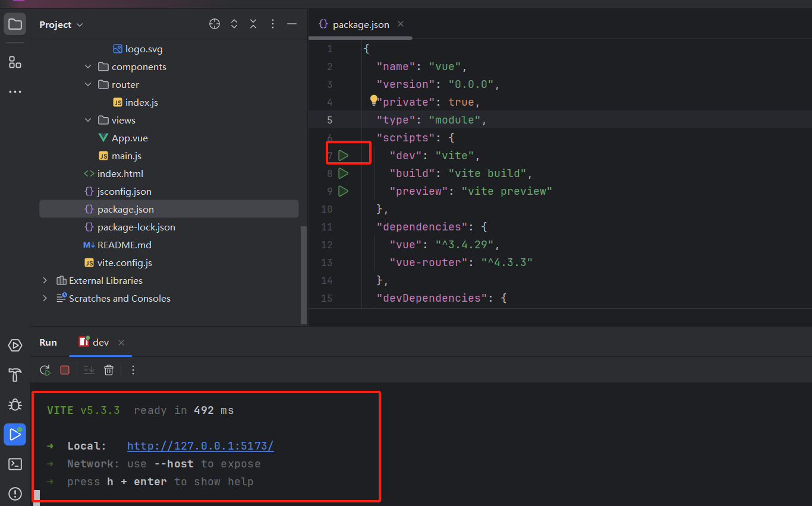Screen dimensions: 812x506
Task: Expand External Libraries
Action: click(45, 280)
